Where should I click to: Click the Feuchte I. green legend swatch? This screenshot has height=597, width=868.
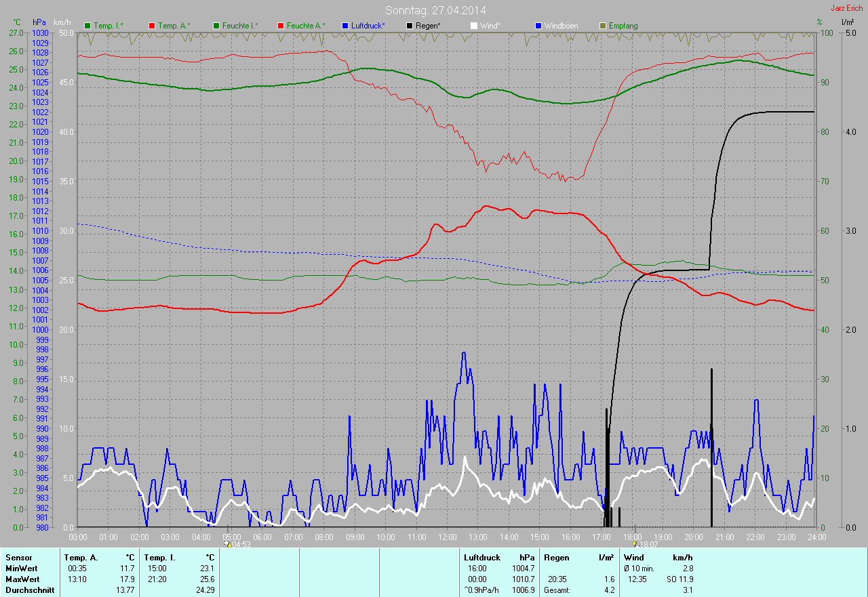(x=216, y=26)
